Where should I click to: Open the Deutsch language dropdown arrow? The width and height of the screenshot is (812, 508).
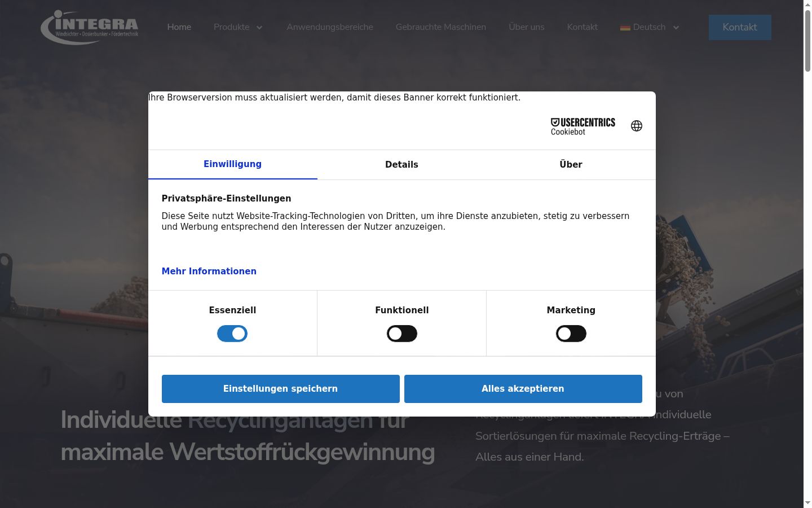coord(676,28)
